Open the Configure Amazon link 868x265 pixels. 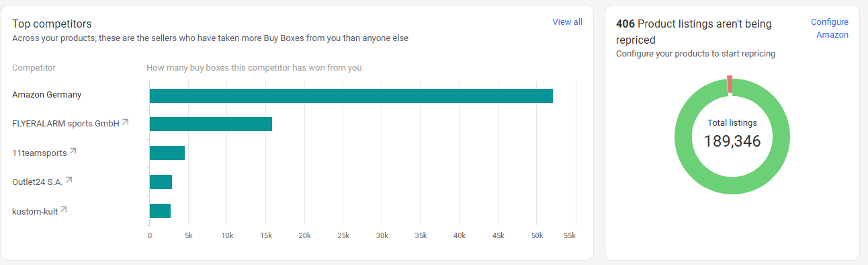(832, 28)
